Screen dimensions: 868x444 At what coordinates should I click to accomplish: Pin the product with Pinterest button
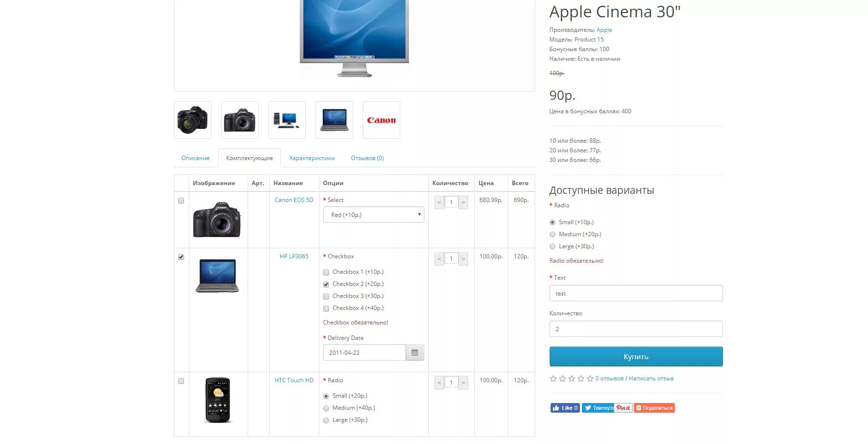(x=623, y=408)
